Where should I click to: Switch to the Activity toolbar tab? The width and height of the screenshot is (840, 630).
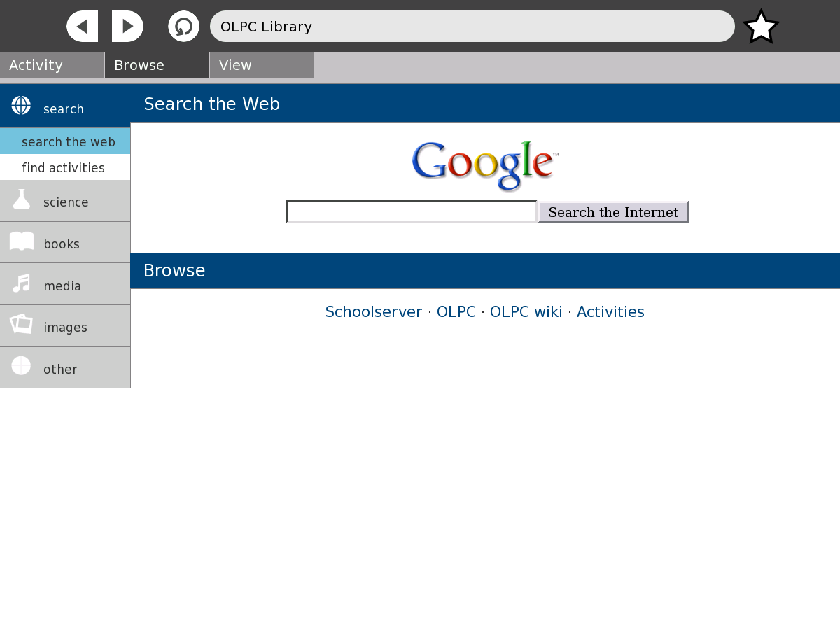coord(52,65)
